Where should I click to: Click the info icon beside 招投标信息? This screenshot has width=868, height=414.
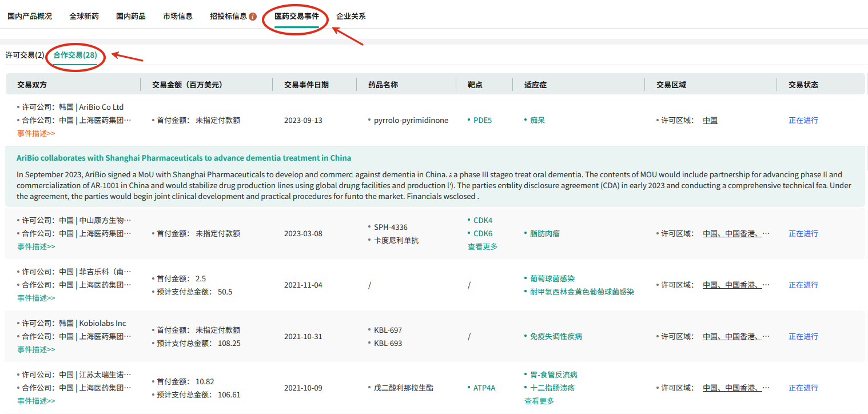click(253, 17)
